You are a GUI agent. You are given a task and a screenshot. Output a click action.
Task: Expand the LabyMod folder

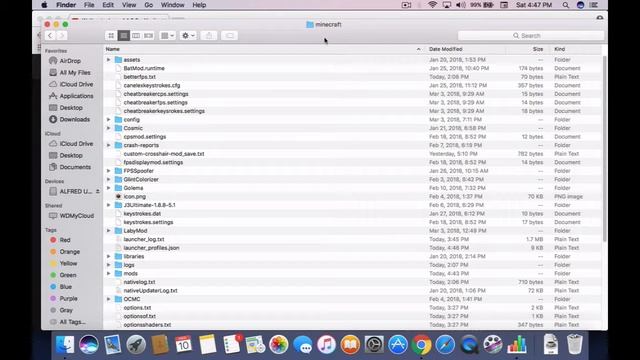pos(109,231)
